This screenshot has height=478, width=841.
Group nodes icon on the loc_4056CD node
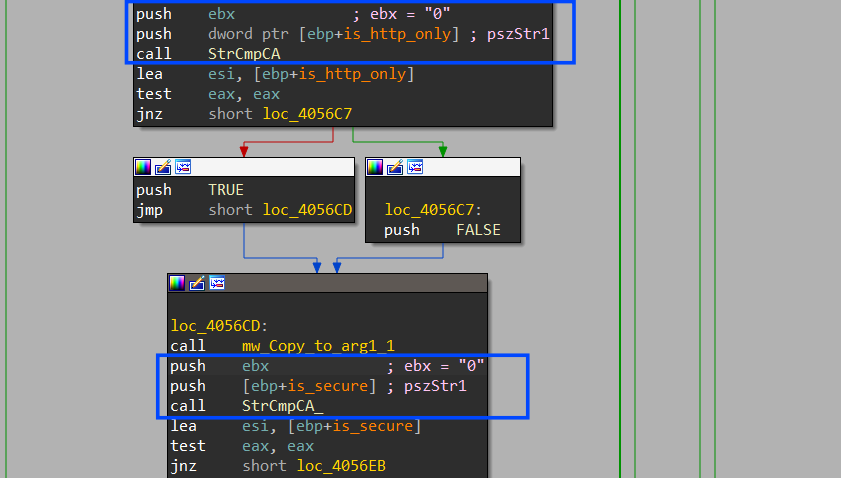click(x=217, y=283)
